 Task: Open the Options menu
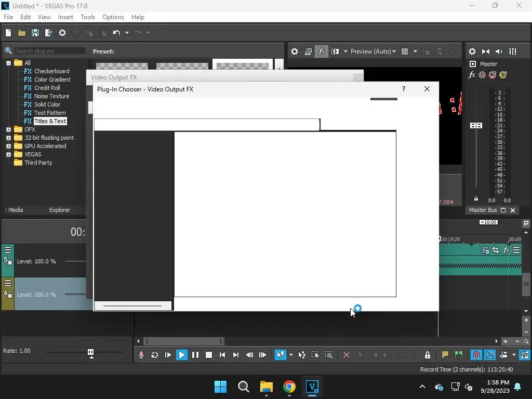click(113, 17)
